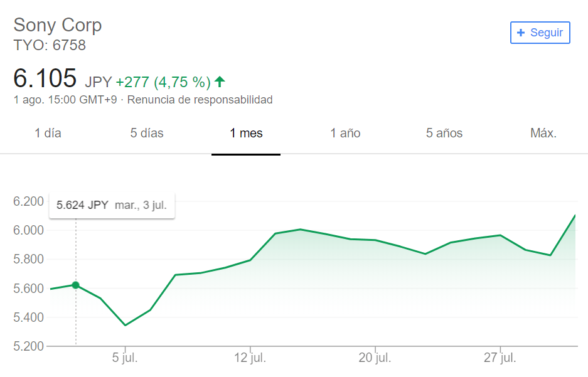Click the 6.000 y-axis label
Viewport: 588px width, 377px height.
point(28,230)
